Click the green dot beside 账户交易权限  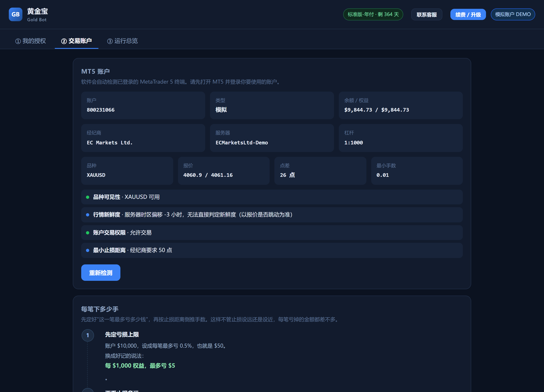coord(88,233)
